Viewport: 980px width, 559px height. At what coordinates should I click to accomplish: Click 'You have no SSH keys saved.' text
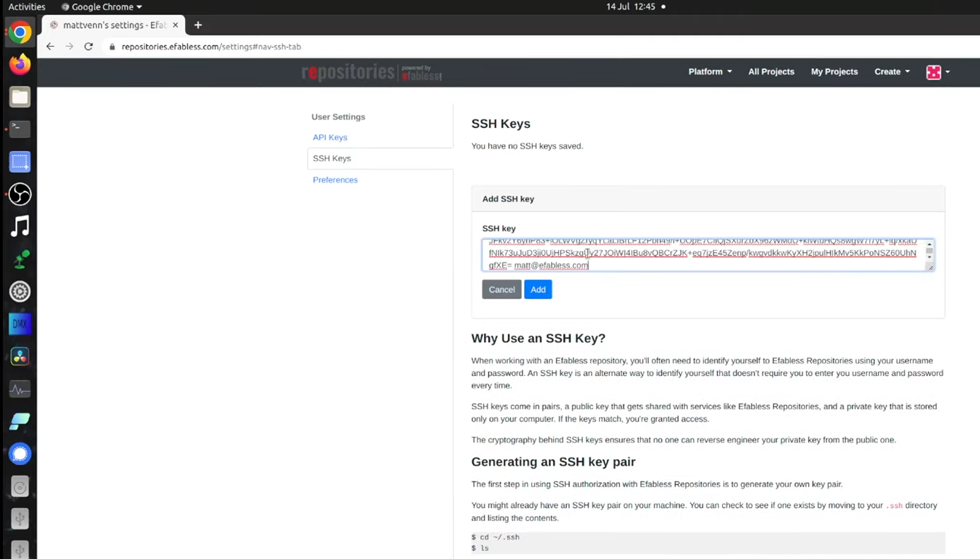point(527,146)
